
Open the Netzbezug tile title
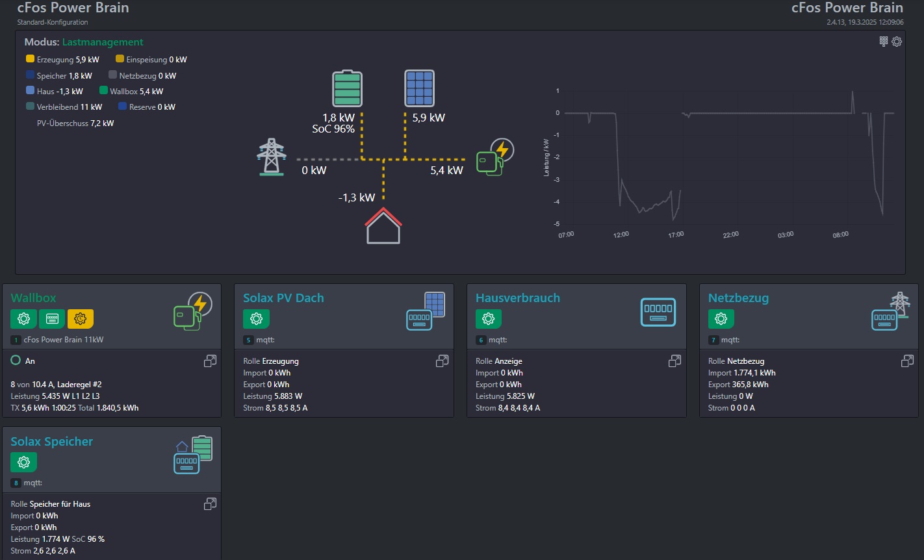739,298
